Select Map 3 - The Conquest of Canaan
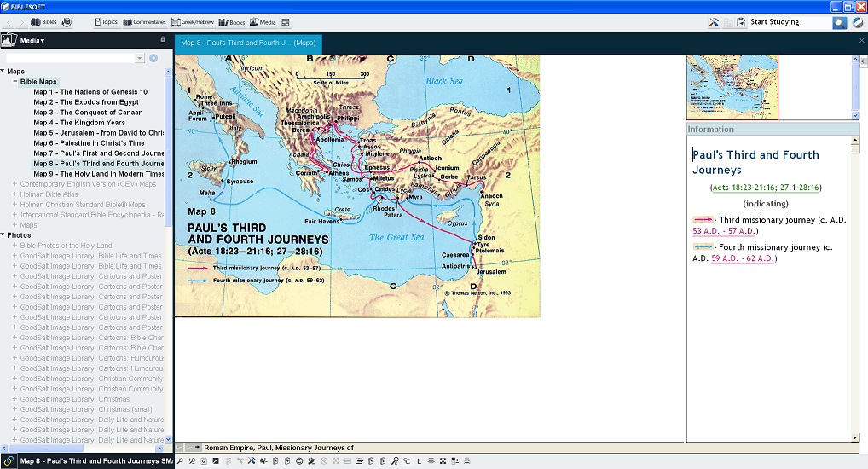 point(88,113)
